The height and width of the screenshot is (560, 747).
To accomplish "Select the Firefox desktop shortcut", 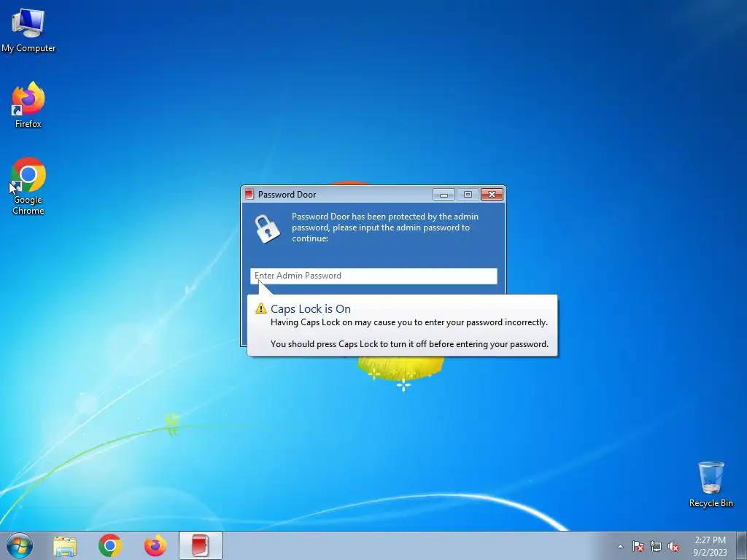I will click(x=28, y=105).
